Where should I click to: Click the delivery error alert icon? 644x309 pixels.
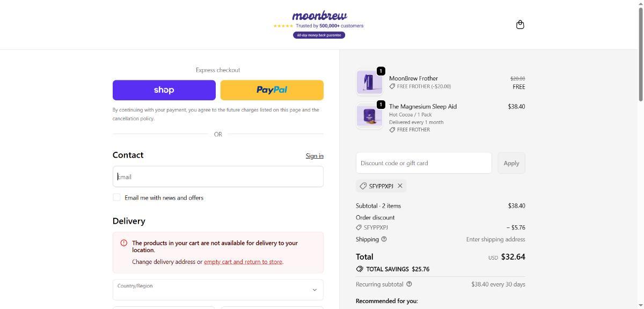pyautogui.click(x=124, y=243)
